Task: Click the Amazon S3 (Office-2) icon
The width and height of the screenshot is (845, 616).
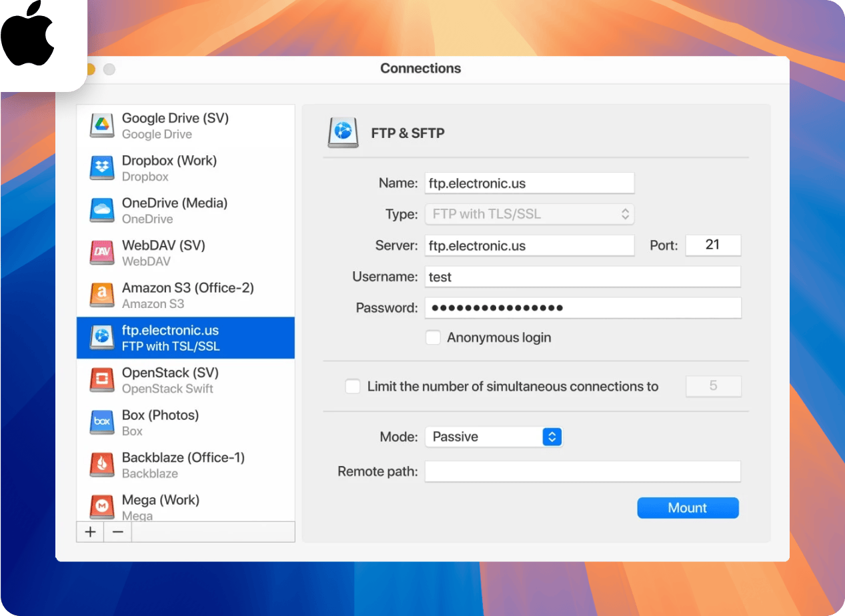Action: point(101,295)
